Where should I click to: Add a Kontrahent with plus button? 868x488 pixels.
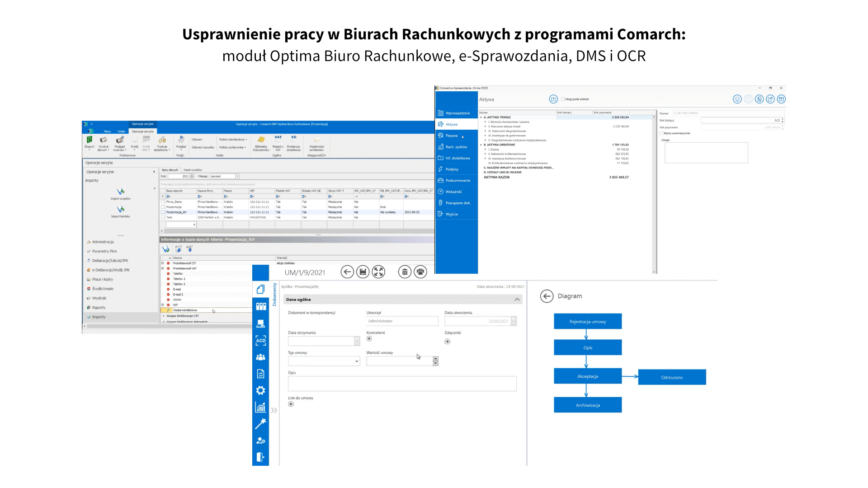[369, 339]
